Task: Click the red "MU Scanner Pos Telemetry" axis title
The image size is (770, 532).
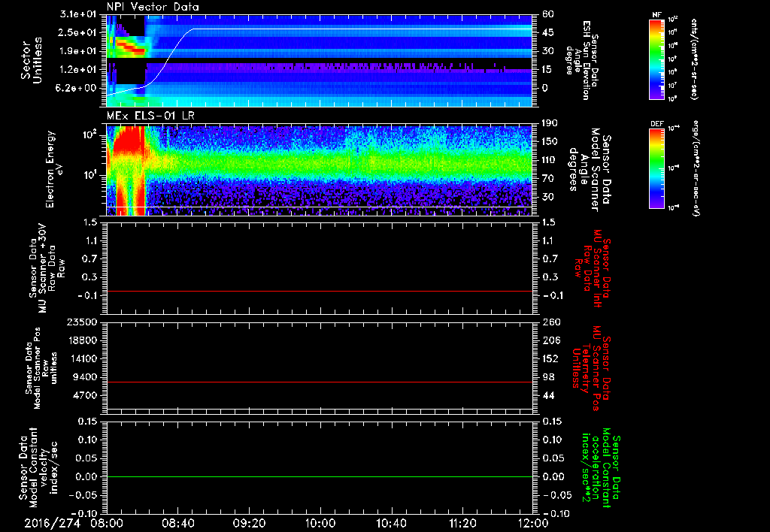Action: click(x=591, y=368)
